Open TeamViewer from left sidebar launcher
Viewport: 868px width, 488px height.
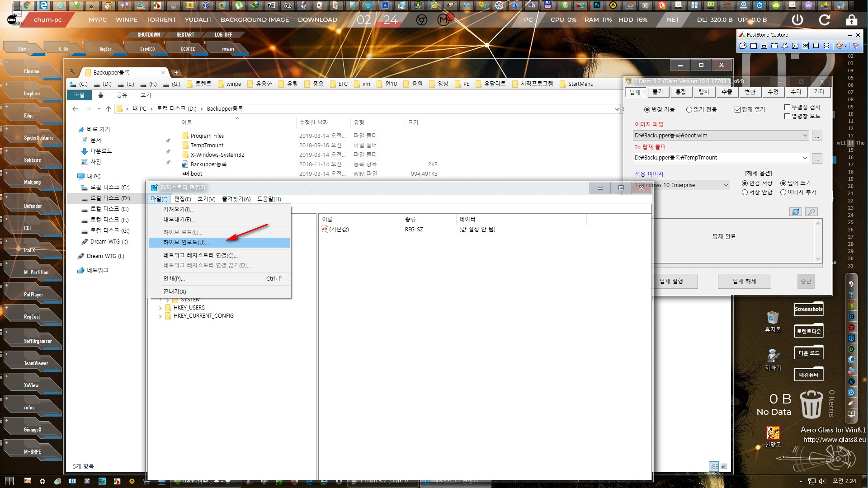pyautogui.click(x=36, y=363)
